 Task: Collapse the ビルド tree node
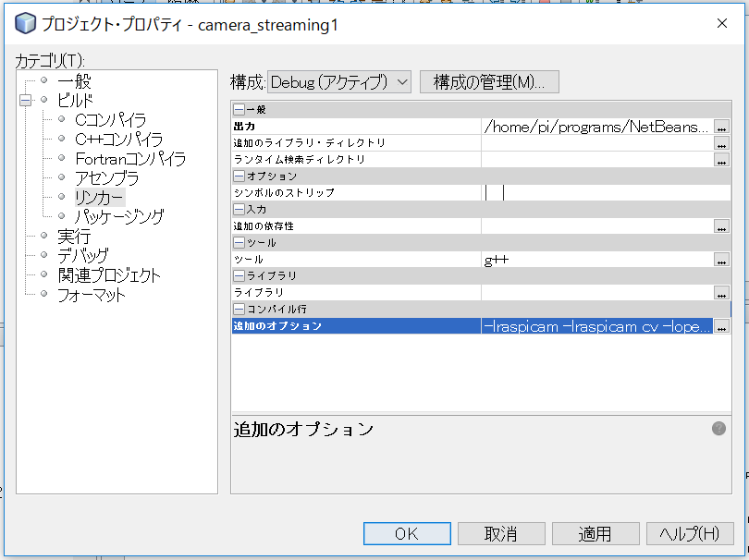(26, 100)
